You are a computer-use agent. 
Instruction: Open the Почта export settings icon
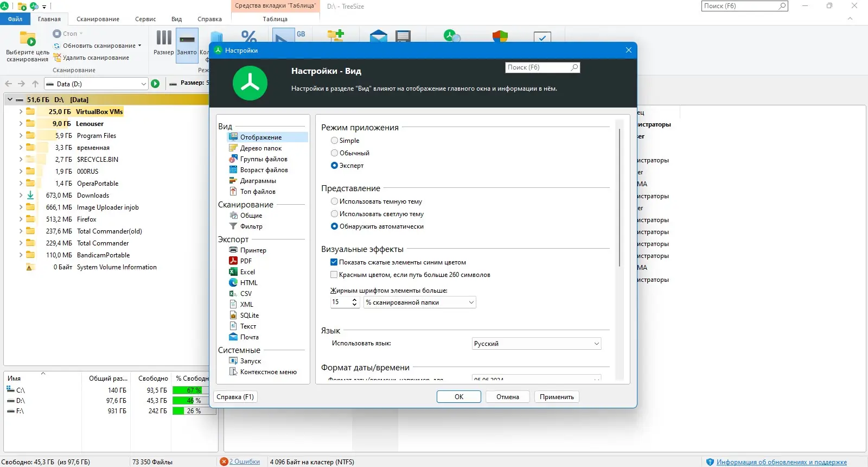(x=233, y=337)
